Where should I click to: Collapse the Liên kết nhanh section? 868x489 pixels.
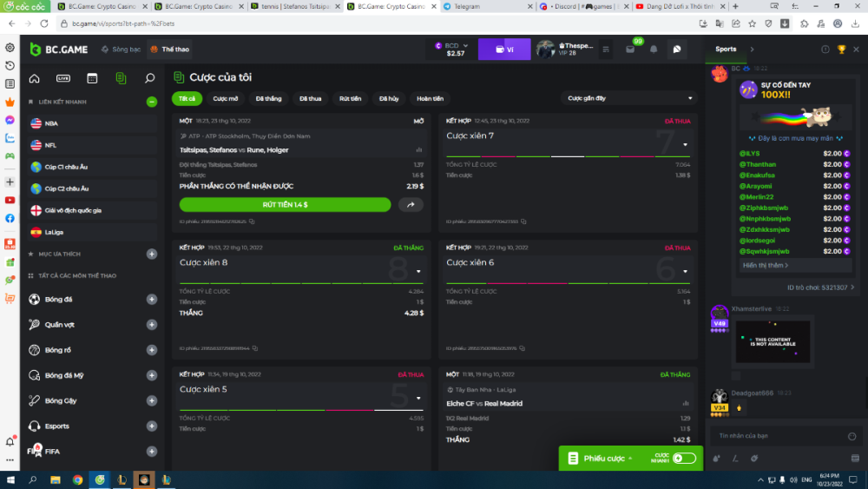pos(152,102)
